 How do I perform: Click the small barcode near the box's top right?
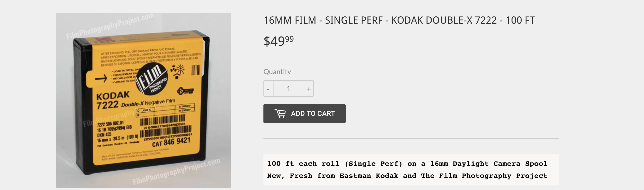pyautogui.click(x=196, y=70)
